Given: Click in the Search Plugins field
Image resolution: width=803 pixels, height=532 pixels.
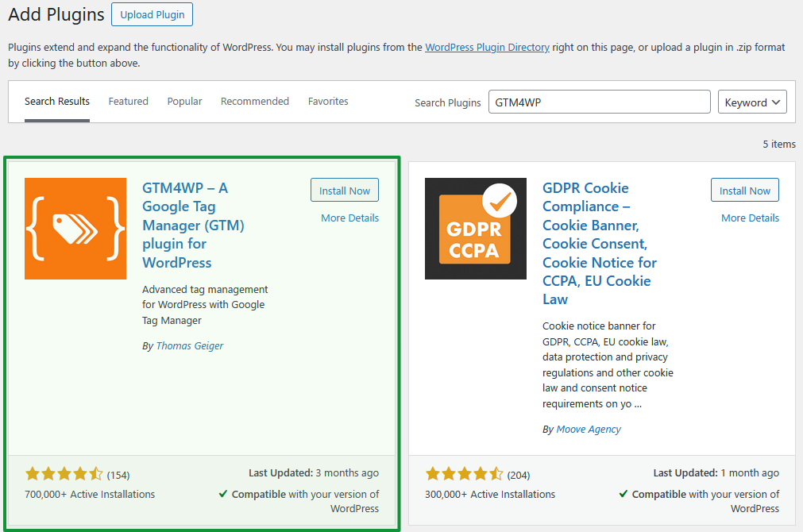Looking at the screenshot, I should tap(599, 102).
